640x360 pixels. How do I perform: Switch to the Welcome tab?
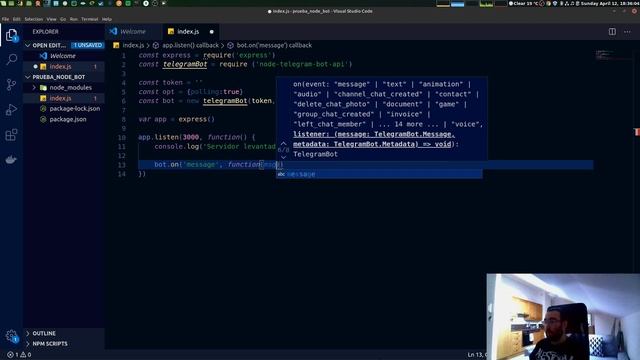[x=133, y=31]
